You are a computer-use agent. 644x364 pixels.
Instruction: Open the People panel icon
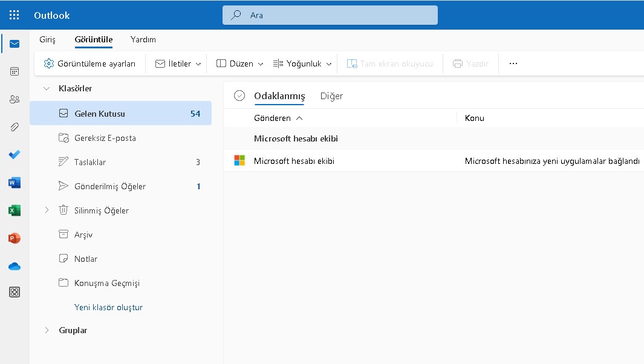point(15,98)
